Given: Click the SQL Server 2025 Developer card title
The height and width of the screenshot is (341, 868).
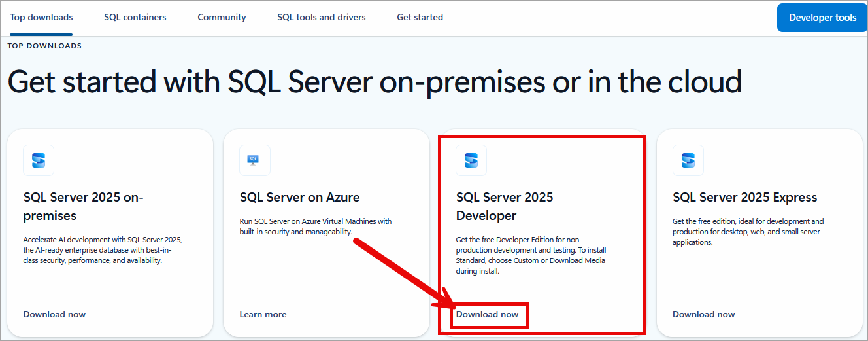Looking at the screenshot, I should click(504, 206).
